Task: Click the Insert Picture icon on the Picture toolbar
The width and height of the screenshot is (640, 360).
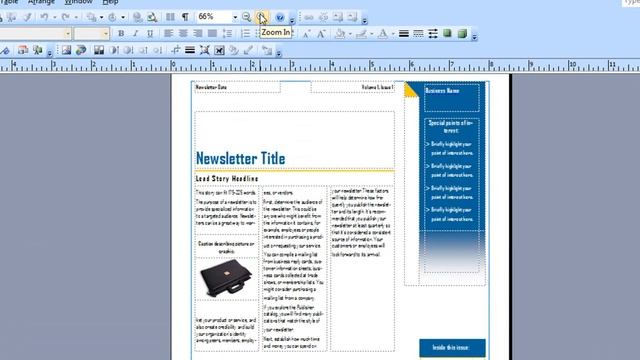Action: coord(66,50)
